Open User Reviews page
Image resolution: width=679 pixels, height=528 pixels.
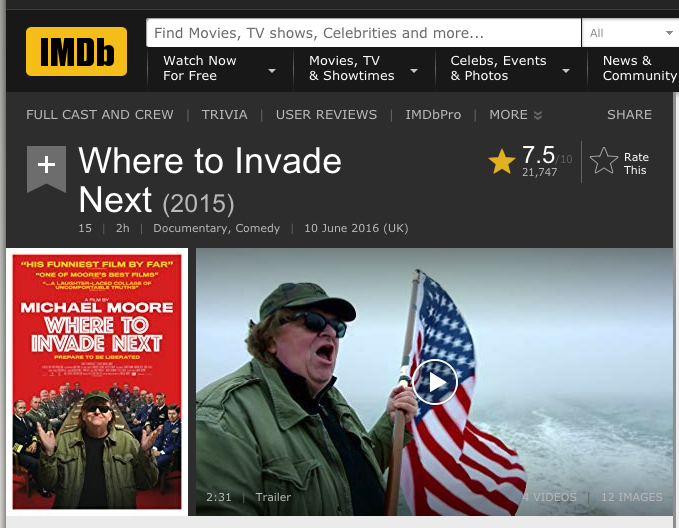pos(326,115)
